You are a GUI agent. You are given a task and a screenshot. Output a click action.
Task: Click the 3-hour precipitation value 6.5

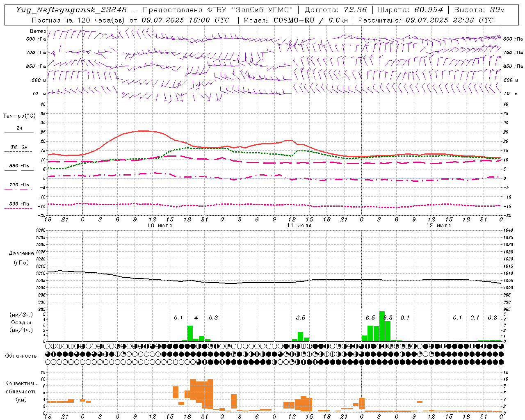click(x=370, y=318)
